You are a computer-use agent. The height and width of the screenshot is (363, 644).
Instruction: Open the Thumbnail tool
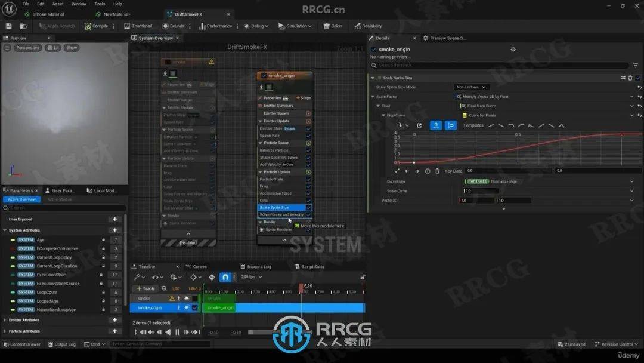(x=138, y=26)
